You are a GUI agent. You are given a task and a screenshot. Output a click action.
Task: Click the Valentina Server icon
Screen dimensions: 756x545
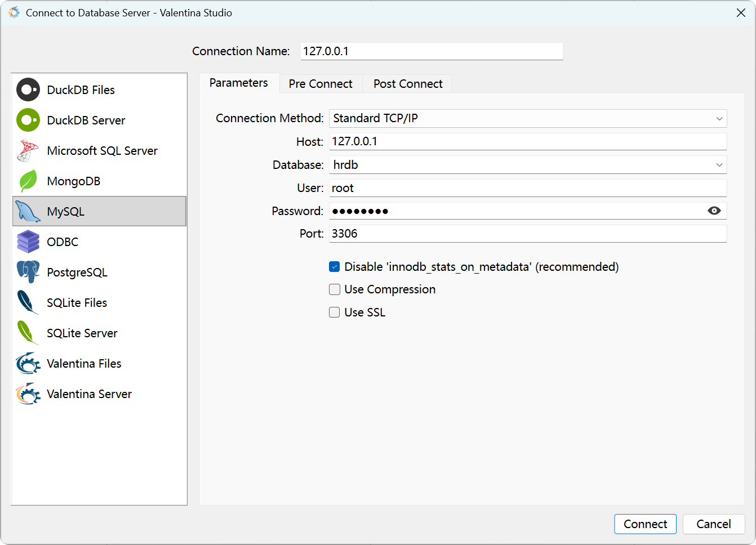point(28,394)
